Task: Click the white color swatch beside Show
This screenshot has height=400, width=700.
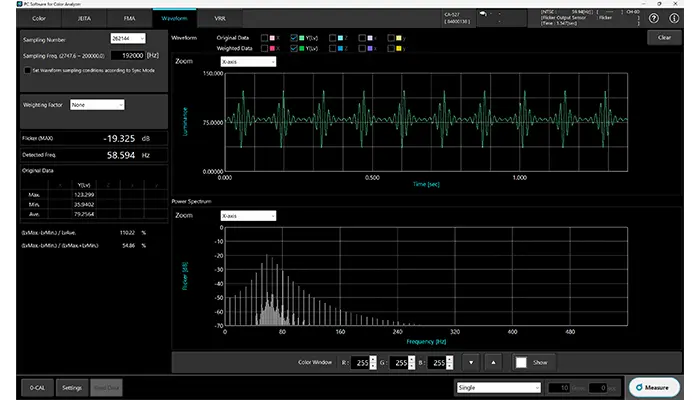Action: [521, 361]
